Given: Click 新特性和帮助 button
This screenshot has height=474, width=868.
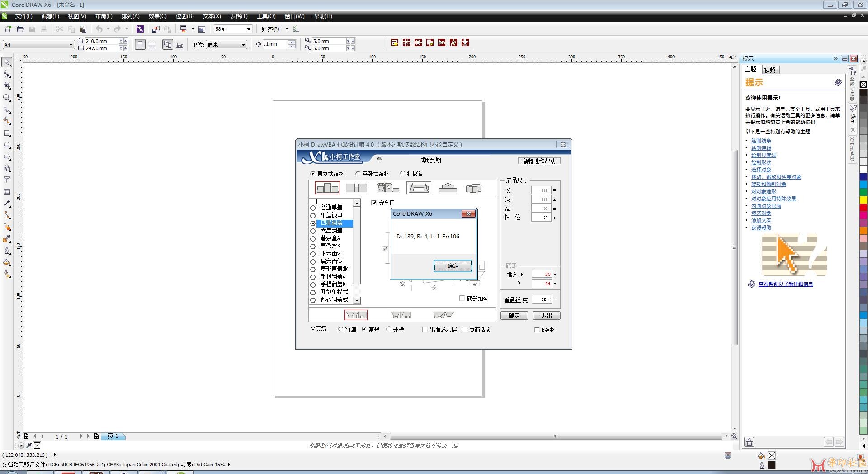Looking at the screenshot, I should 539,161.
